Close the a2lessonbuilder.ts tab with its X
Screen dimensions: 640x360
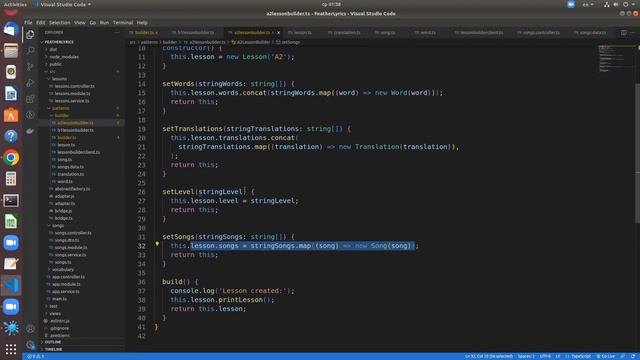(x=278, y=33)
